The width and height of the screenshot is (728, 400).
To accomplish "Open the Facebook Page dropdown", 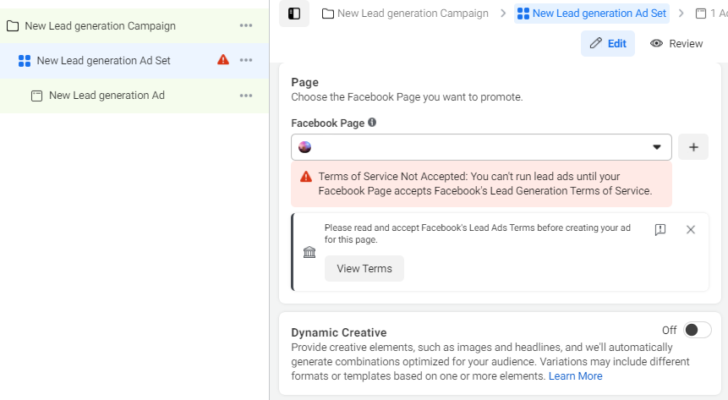I will 481,147.
